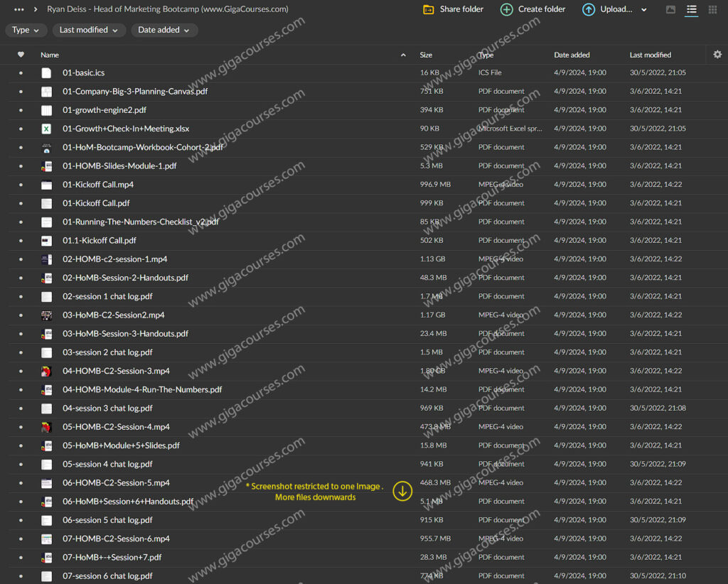Click the Share folder icon

[429, 9]
